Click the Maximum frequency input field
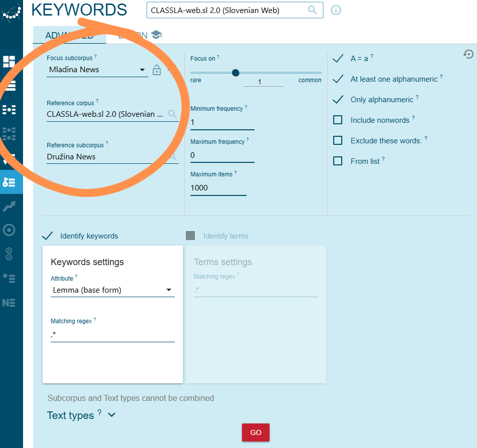The image size is (477, 448). pos(222,155)
